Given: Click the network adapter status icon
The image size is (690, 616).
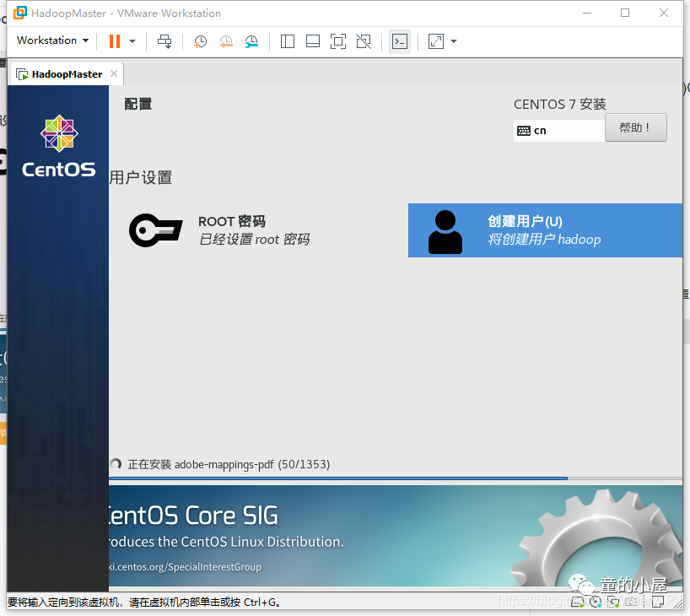Looking at the screenshot, I should (613, 602).
